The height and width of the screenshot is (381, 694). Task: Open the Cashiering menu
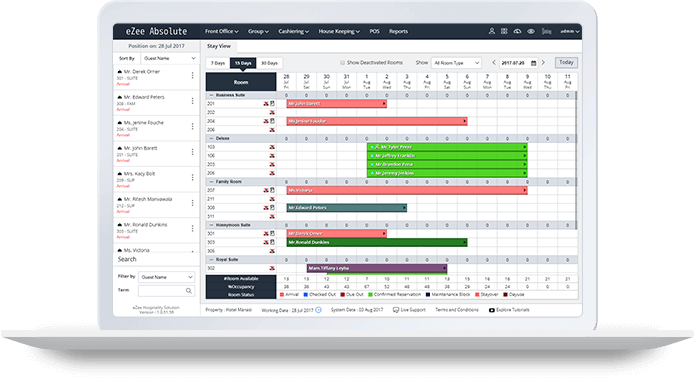tap(293, 31)
